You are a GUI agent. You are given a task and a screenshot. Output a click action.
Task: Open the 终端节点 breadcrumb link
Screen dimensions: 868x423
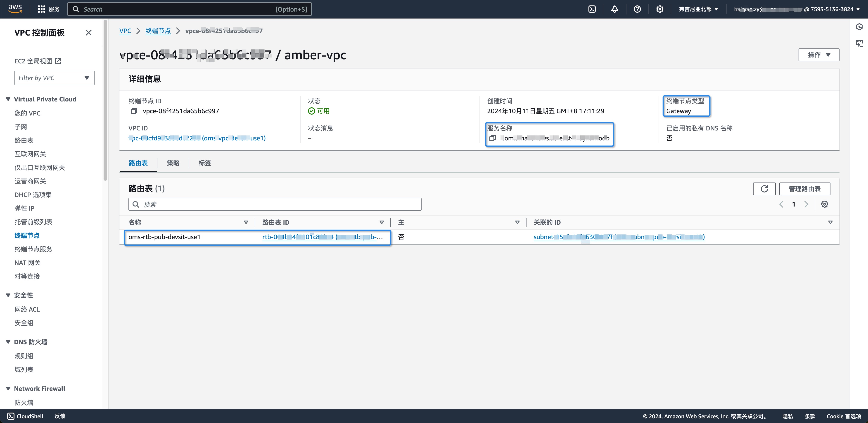tap(158, 31)
